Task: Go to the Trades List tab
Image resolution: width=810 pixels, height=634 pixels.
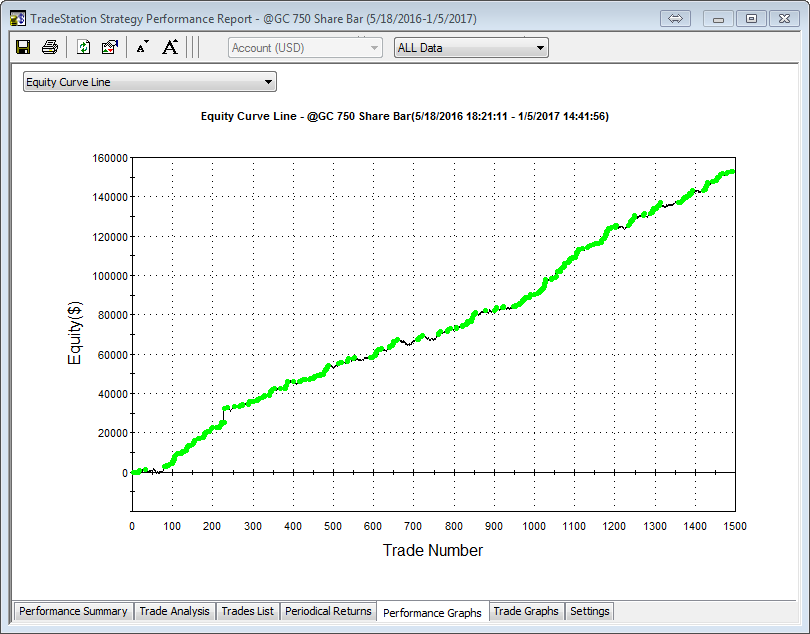Action: pos(247,611)
